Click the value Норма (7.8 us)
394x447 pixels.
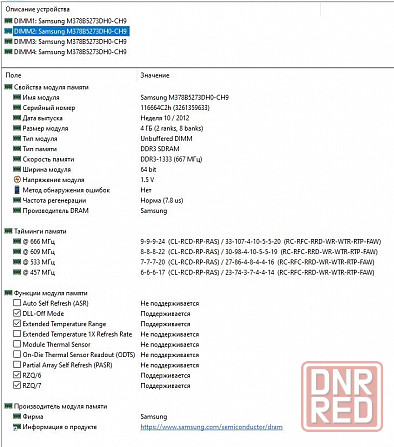point(162,201)
